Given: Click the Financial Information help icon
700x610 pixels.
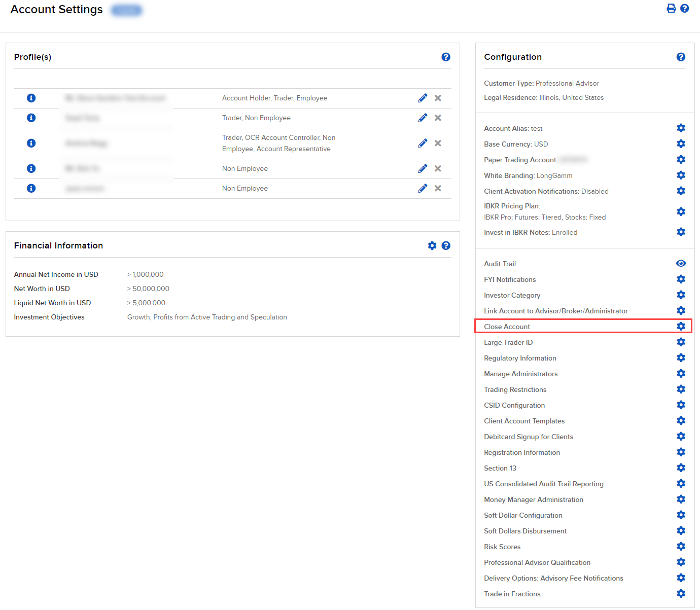Looking at the screenshot, I should click(x=445, y=245).
